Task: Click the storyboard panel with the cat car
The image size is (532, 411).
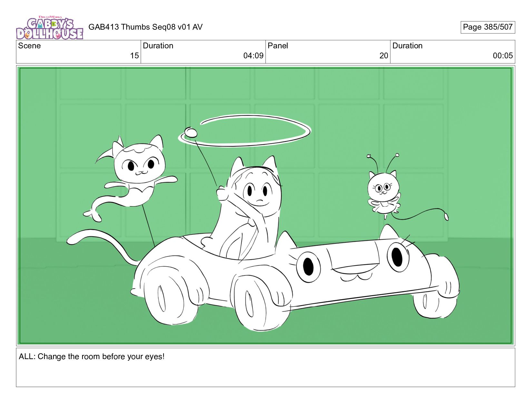Action: [265, 206]
